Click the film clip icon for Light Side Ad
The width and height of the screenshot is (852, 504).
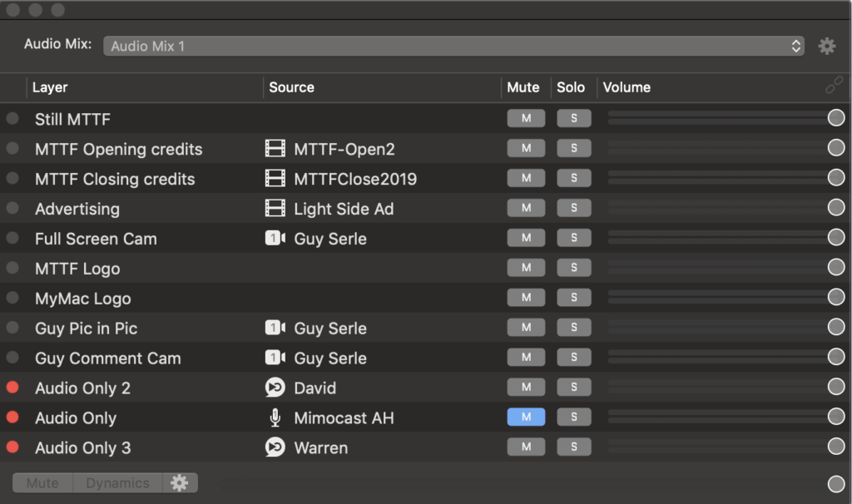(275, 208)
